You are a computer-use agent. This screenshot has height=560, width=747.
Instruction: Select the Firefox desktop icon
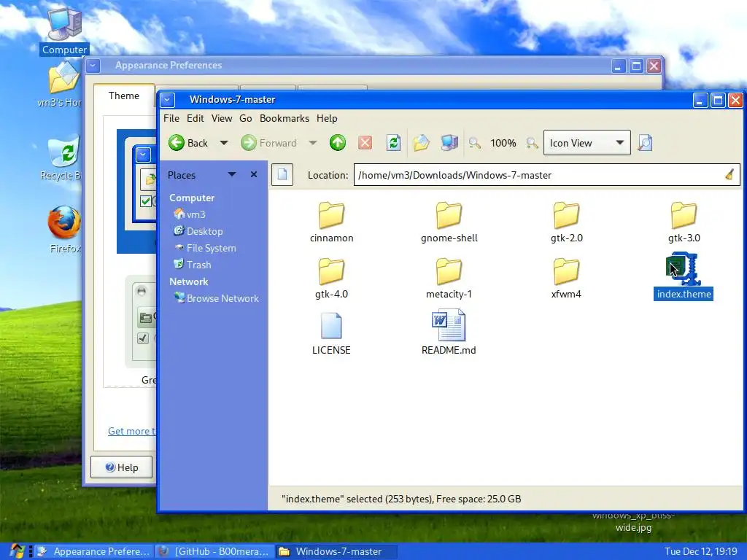(x=64, y=230)
